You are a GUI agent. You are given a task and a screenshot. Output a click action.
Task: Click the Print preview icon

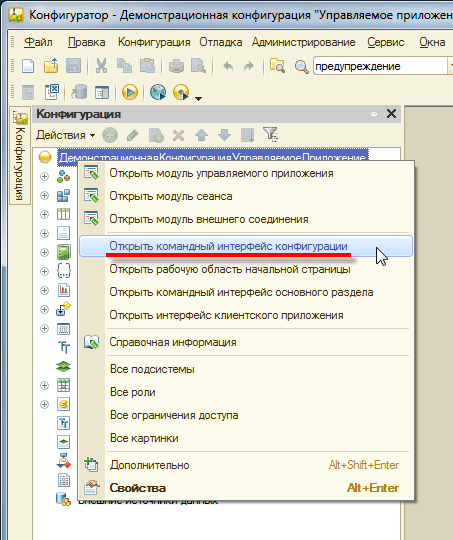pyautogui.click(x=198, y=66)
